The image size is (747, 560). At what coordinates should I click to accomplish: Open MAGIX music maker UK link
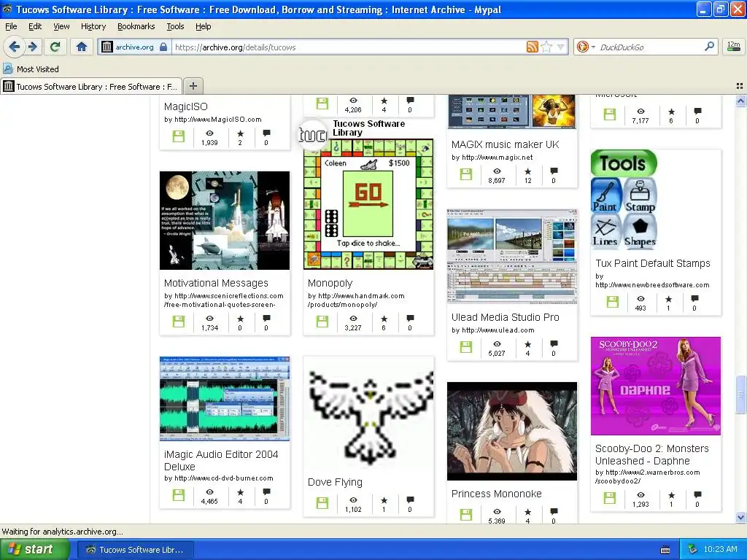coord(505,144)
